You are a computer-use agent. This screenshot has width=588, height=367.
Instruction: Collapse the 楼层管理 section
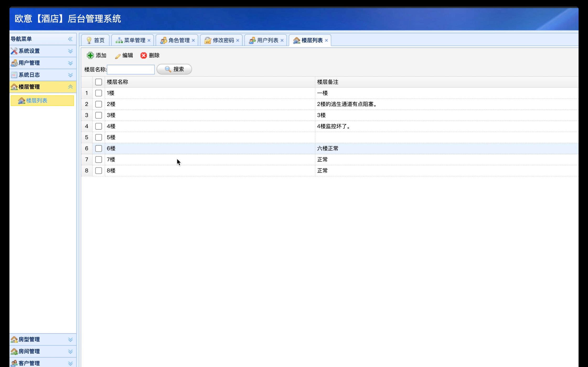pyautogui.click(x=70, y=87)
